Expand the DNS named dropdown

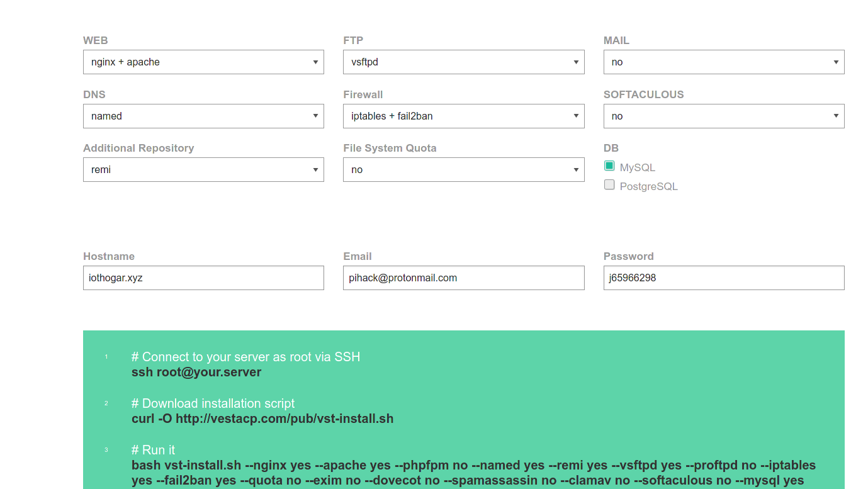click(203, 116)
